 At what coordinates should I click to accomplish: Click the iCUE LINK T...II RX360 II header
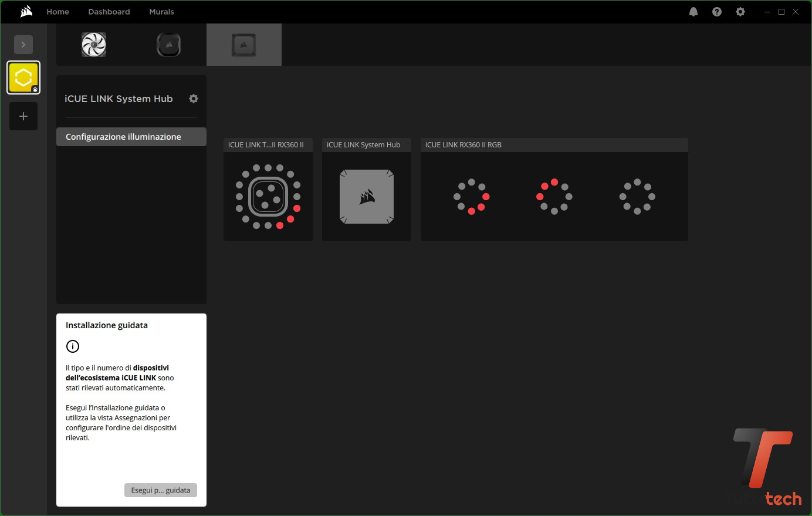tap(268, 145)
